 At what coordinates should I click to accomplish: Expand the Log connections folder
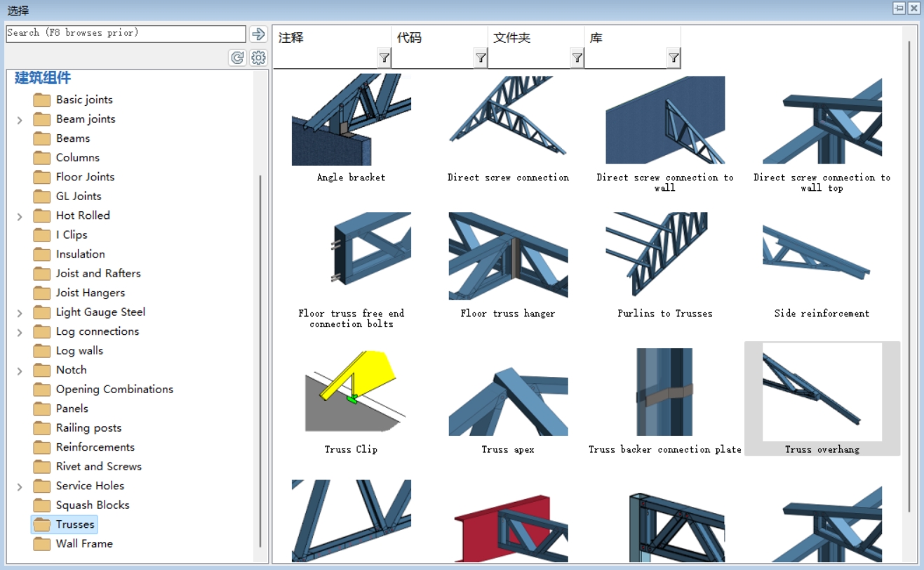(20, 332)
